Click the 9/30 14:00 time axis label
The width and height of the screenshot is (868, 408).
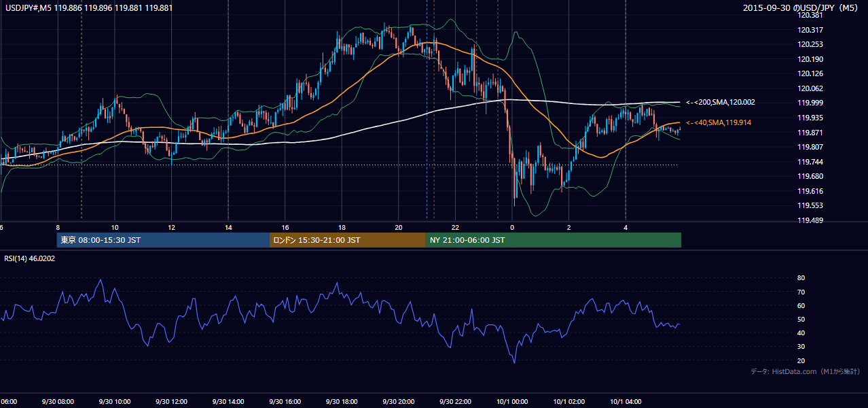coord(228,402)
